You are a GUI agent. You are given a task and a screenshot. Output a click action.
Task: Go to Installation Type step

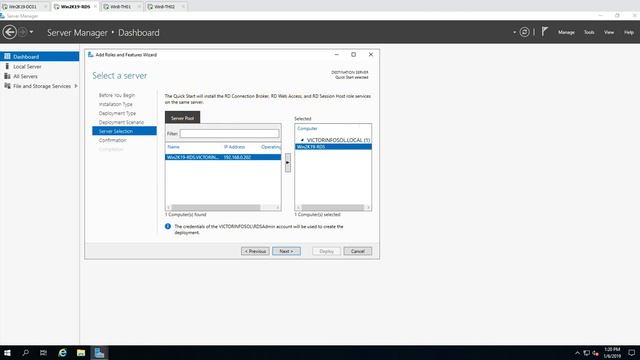[116, 104]
